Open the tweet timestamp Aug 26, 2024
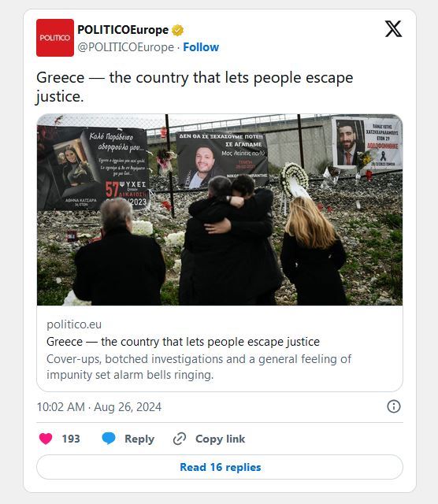Screen dimensions: 438x504 99,407
